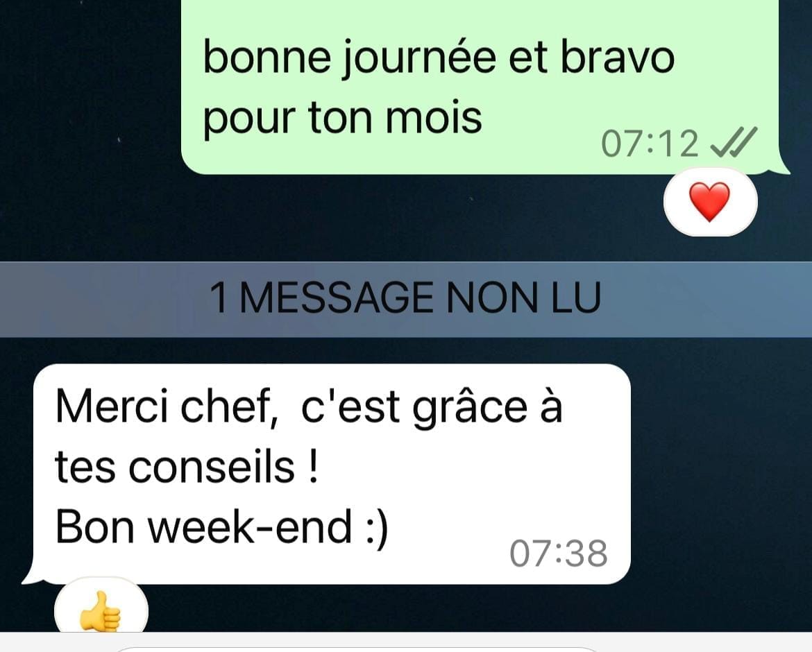
Task: Click the 07:12 sent timestamp
Action: pyautogui.click(x=650, y=144)
